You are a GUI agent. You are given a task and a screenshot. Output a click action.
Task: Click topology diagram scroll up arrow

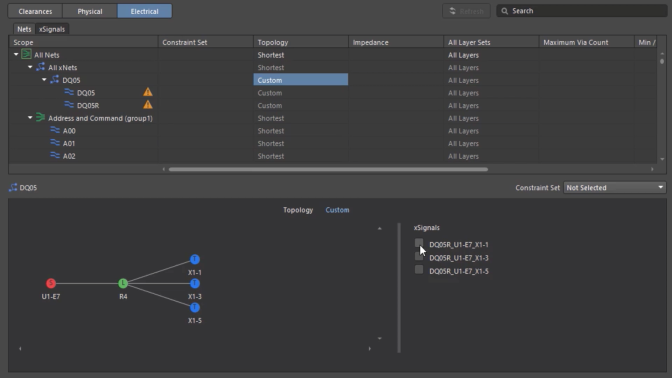[380, 229]
